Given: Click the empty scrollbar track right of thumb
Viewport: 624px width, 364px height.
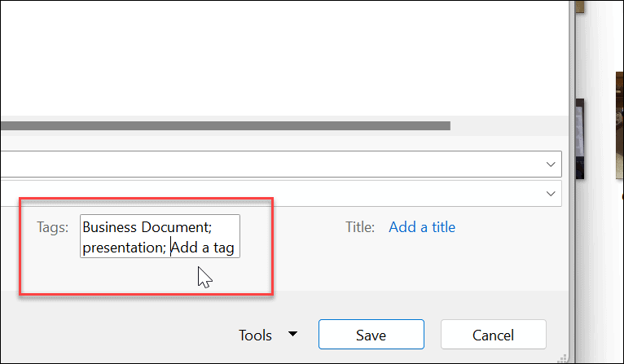Looking at the screenshot, I should point(505,126).
